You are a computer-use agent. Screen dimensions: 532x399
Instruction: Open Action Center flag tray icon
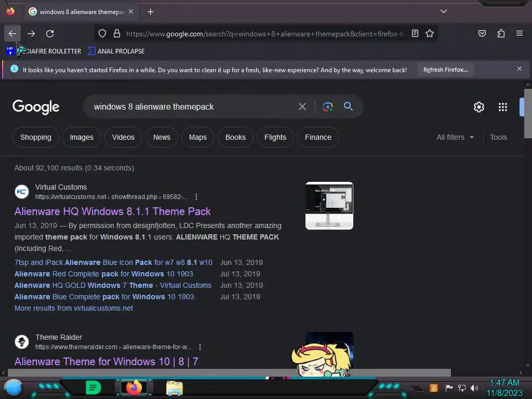point(449,388)
